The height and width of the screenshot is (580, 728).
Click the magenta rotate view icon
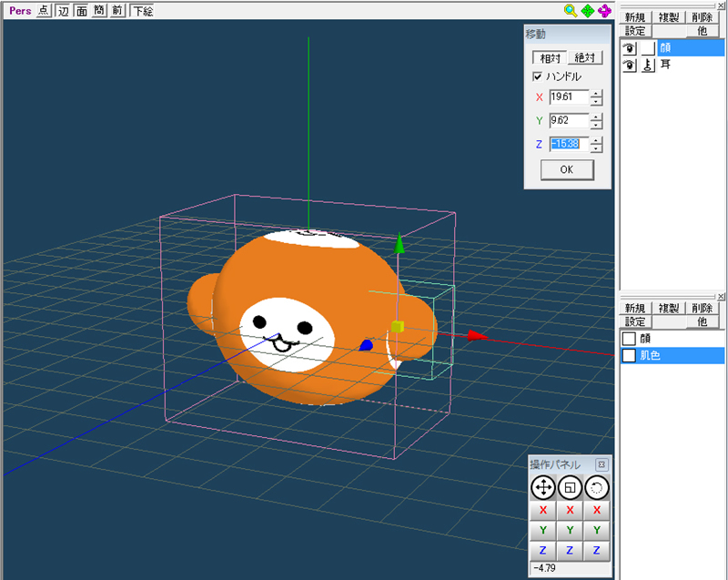(604, 11)
